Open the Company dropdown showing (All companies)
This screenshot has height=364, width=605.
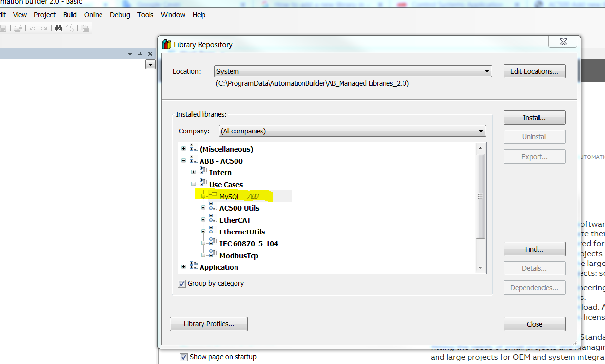(x=352, y=131)
